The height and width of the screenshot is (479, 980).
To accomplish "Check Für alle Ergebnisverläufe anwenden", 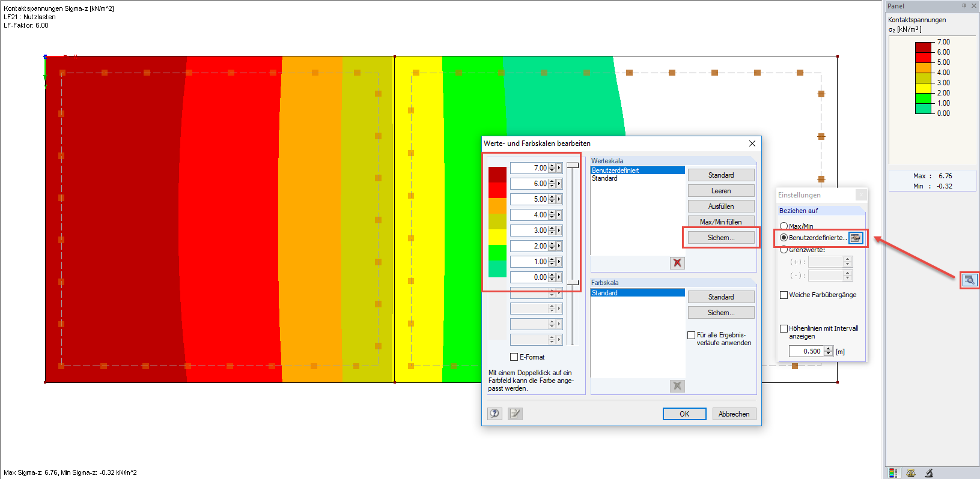I will click(691, 335).
